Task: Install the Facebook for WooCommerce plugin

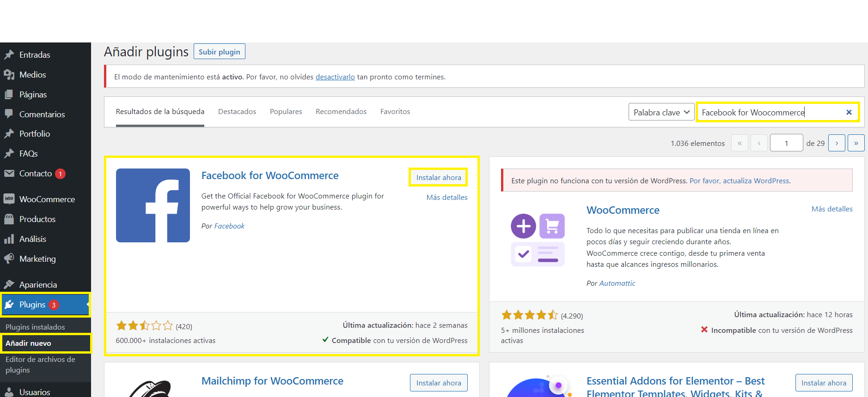Action: pyautogui.click(x=438, y=177)
